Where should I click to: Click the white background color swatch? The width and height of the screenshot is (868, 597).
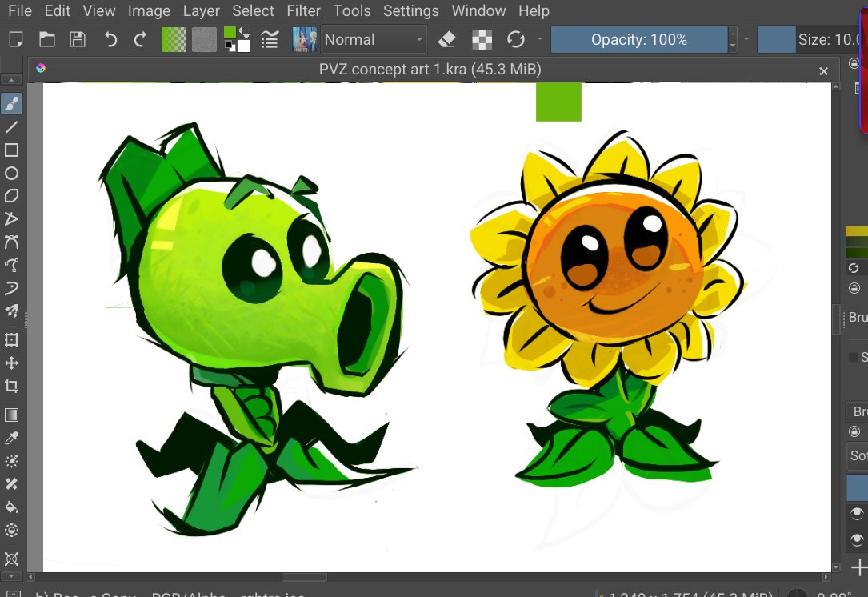pyautogui.click(x=243, y=46)
